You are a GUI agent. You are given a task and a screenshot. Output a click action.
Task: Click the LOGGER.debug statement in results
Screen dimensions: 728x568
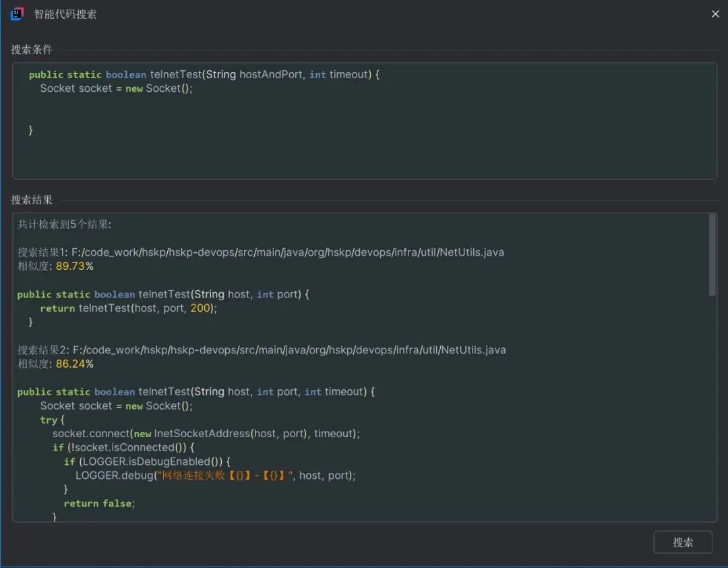pyautogui.click(x=214, y=476)
